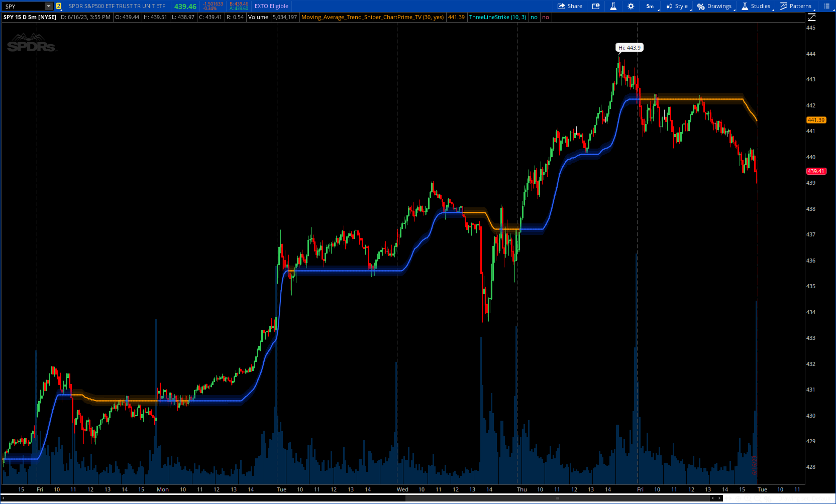Click the Thu label on the time axis
The width and height of the screenshot is (836, 504).
522,489
